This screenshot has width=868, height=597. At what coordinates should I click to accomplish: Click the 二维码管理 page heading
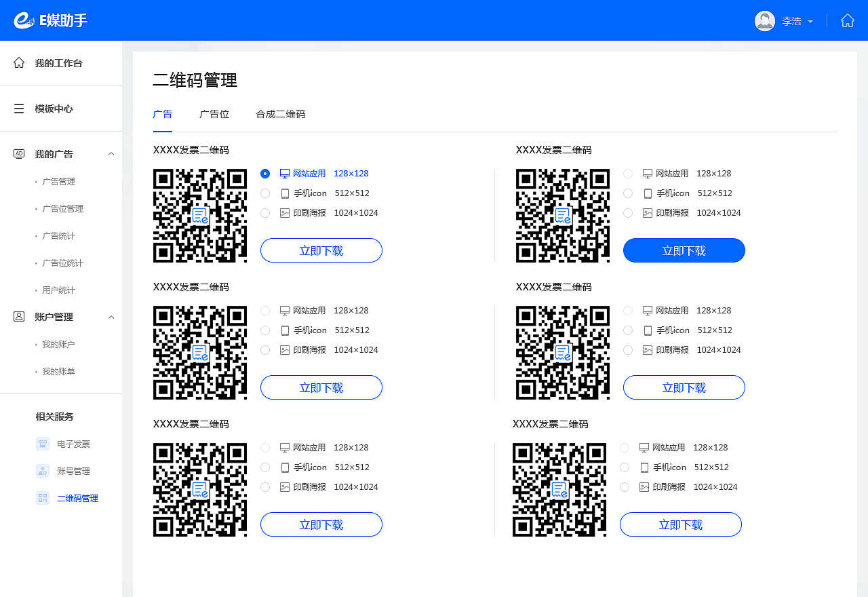coord(195,80)
